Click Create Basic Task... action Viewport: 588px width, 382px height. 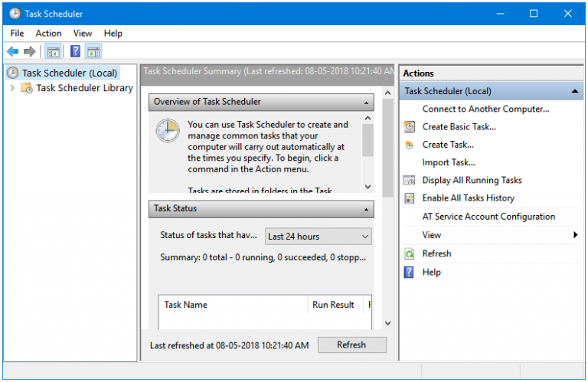[459, 127]
